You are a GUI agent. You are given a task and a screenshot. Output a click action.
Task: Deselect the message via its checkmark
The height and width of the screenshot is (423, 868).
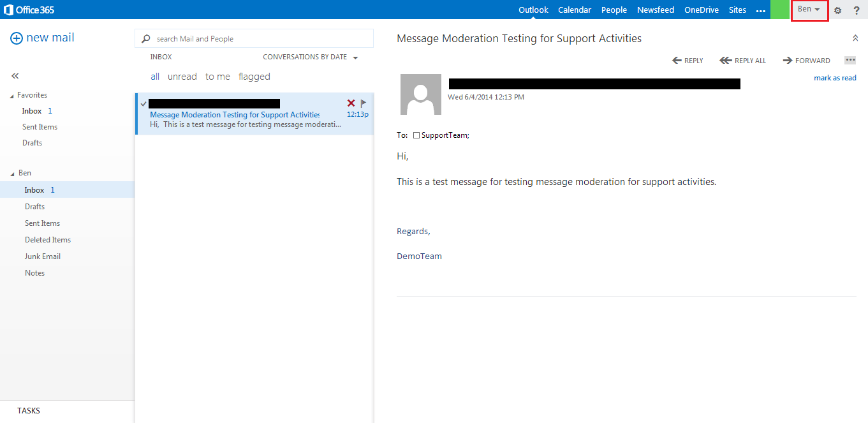coord(143,103)
